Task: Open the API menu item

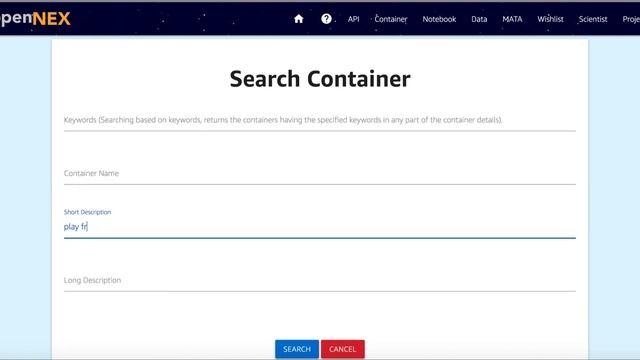Action: (x=353, y=19)
